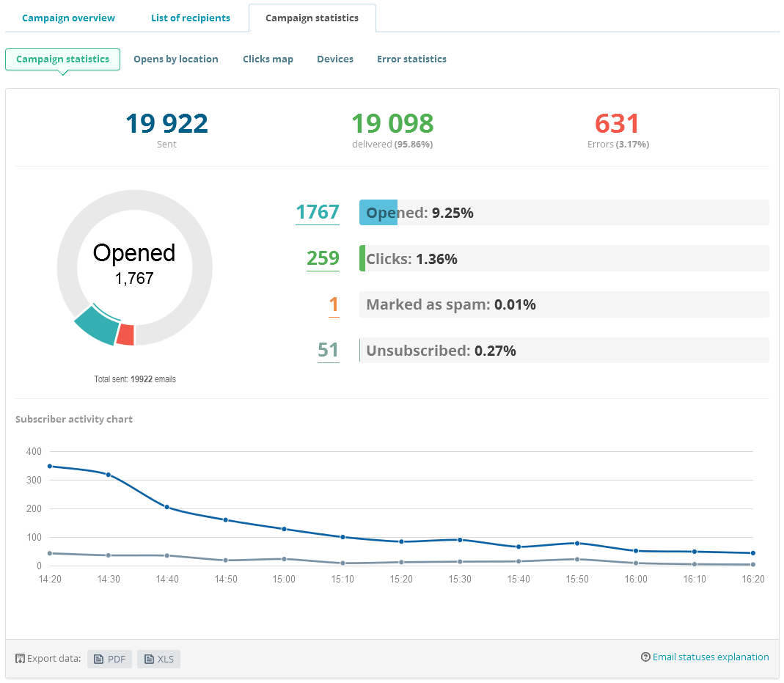This screenshot has width=784, height=683.
Task: Click the XLS file icon
Action: [150, 658]
